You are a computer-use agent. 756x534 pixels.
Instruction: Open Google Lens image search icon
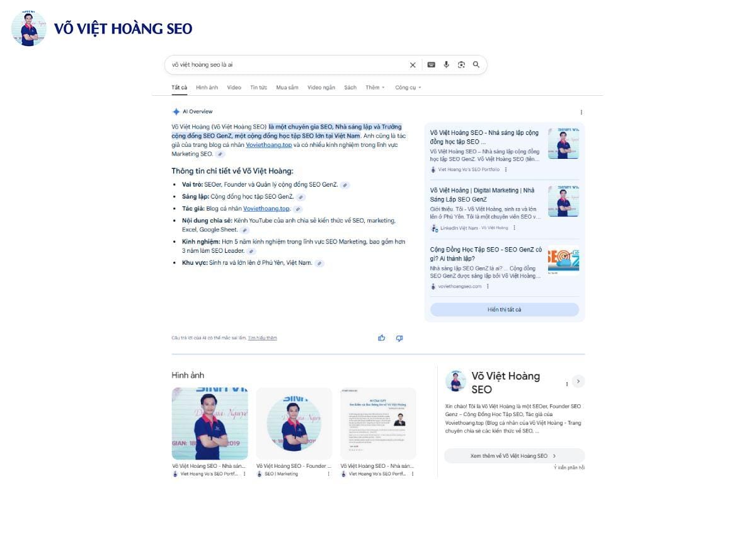461,65
